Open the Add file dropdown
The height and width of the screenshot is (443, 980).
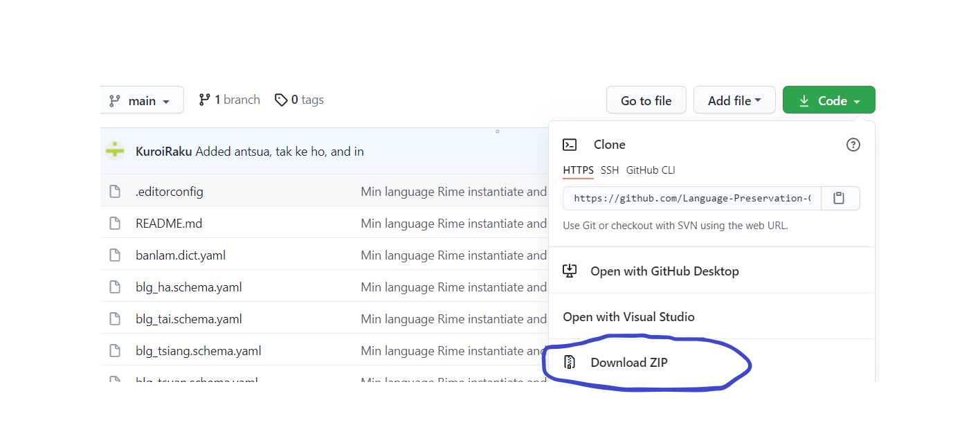734,100
